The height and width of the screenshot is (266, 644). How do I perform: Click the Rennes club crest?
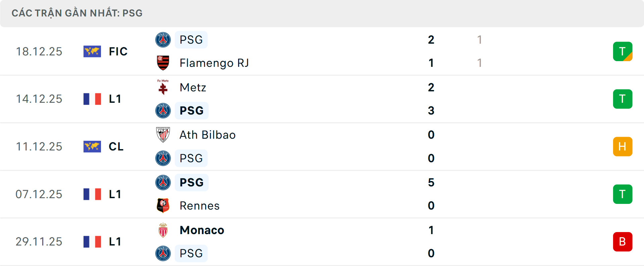click(163, 206)
